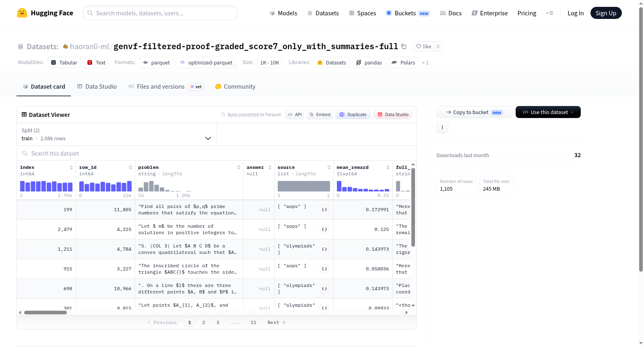Image resolution: width=644 pixels, height=347 pixels.
Task: Open the Enterprise page
Action: tap(489, 13)
